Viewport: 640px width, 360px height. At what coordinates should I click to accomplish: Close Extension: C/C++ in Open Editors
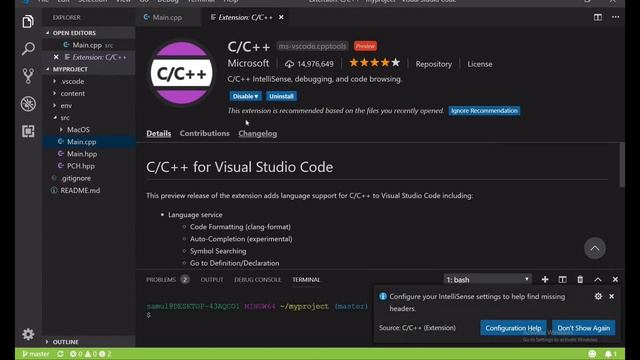(56, 57)
